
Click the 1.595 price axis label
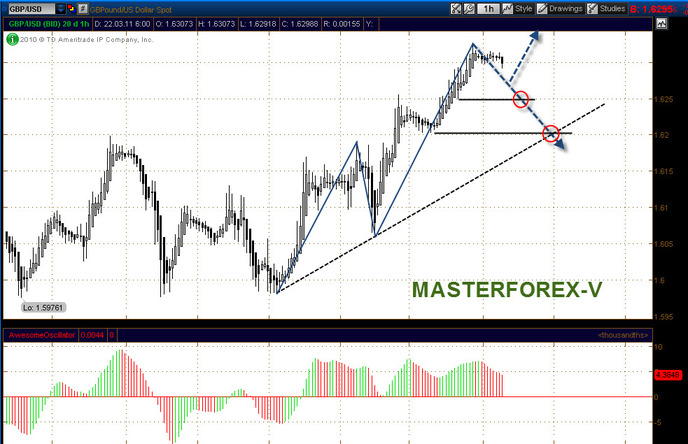click(663, 316)
